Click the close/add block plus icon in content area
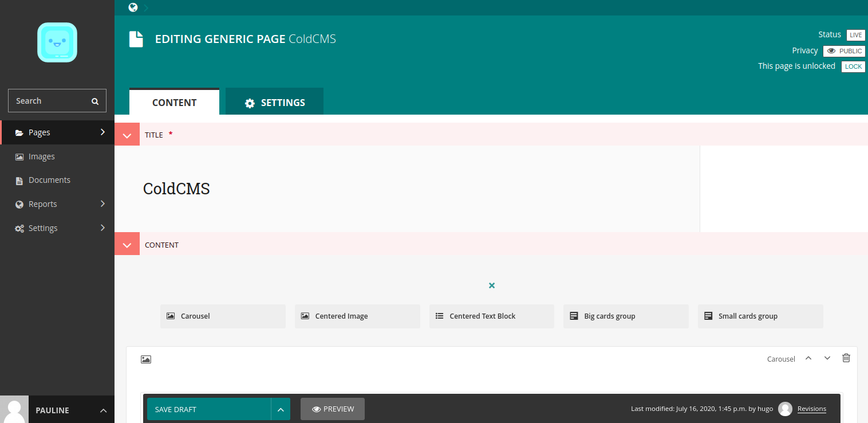Screen dimensions: 868x423 pos(491,285)
